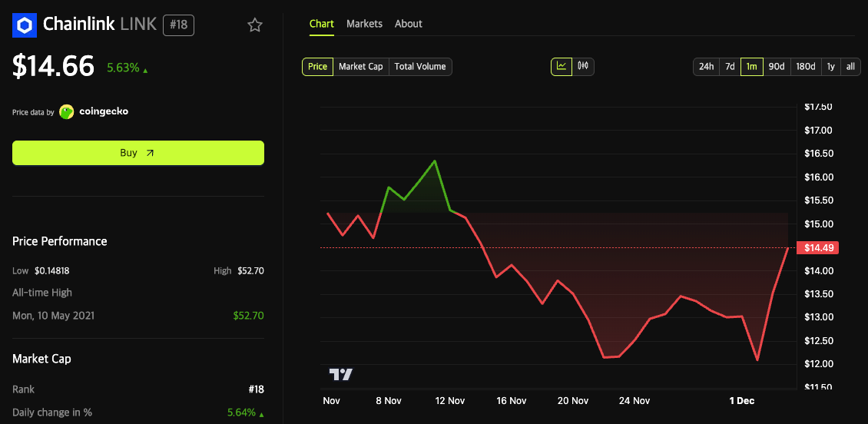Select the 1y time range
Image resolution: width=868 pixels, height=424 pixels.
pos(830,67)
